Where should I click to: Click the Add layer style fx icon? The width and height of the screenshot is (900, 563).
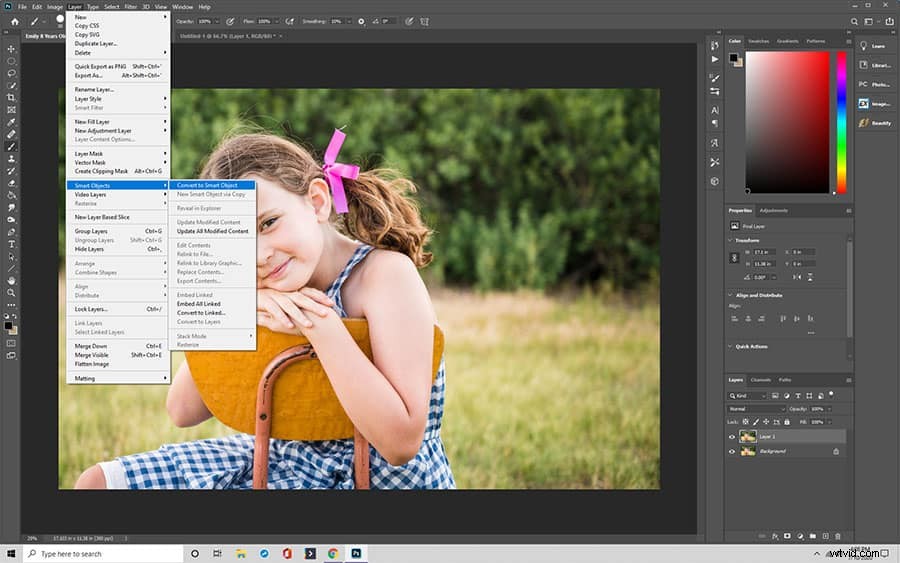click(x=775, y=536)
